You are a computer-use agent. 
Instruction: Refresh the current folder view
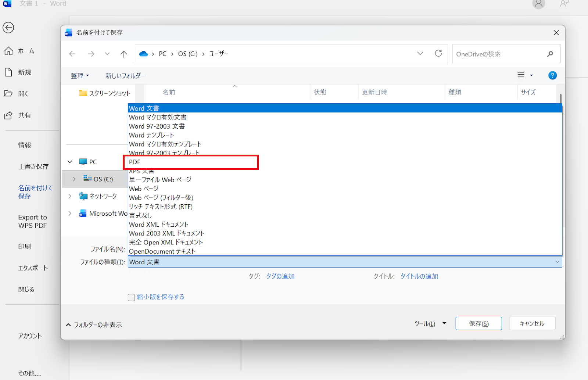coord(438,54)
